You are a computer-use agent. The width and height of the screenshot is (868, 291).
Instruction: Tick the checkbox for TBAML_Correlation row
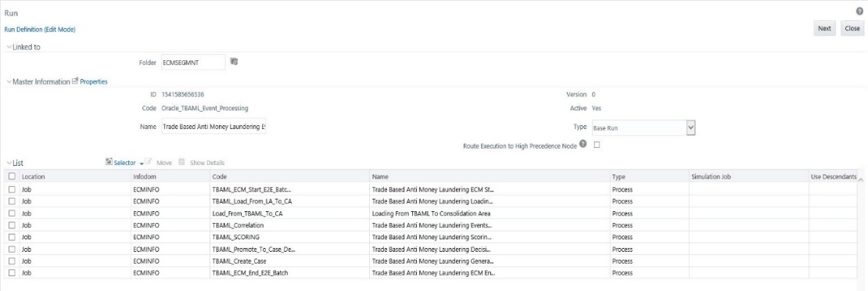coord(13,225)
